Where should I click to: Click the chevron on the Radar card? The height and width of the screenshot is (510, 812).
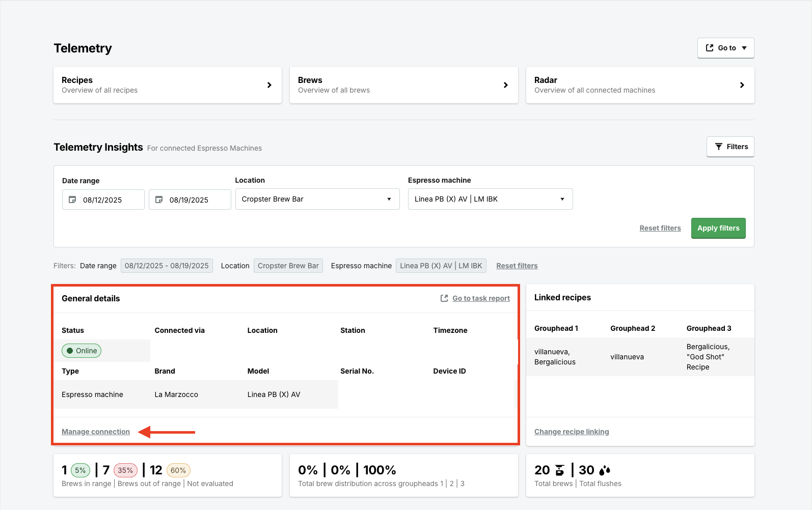click(742, 85)
